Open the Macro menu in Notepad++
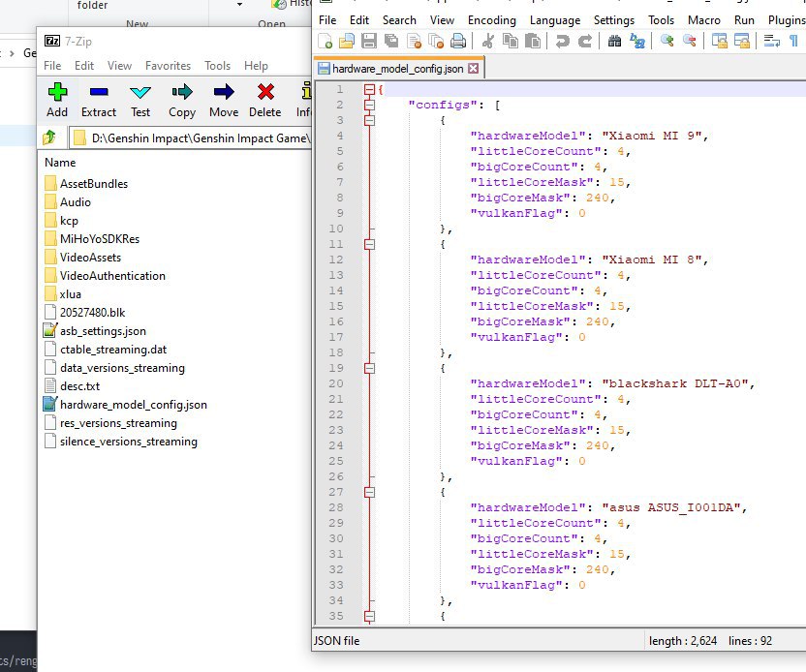This screenshot has height=672, width=806. click(703, 20)
